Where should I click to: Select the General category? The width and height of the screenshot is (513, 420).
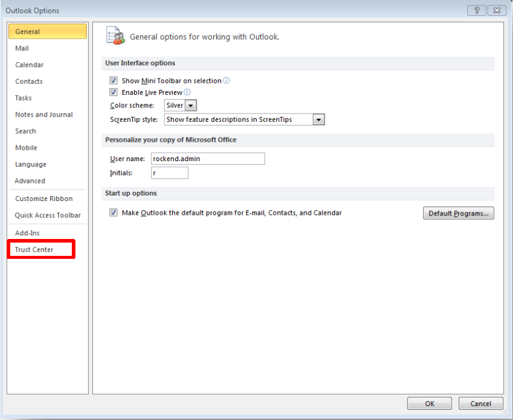tap(48, 31)
